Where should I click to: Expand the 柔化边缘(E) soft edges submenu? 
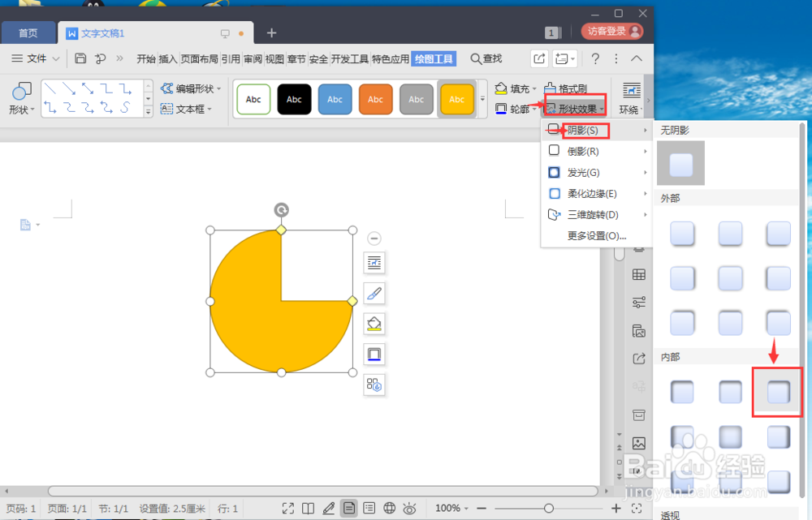(598, 194)
